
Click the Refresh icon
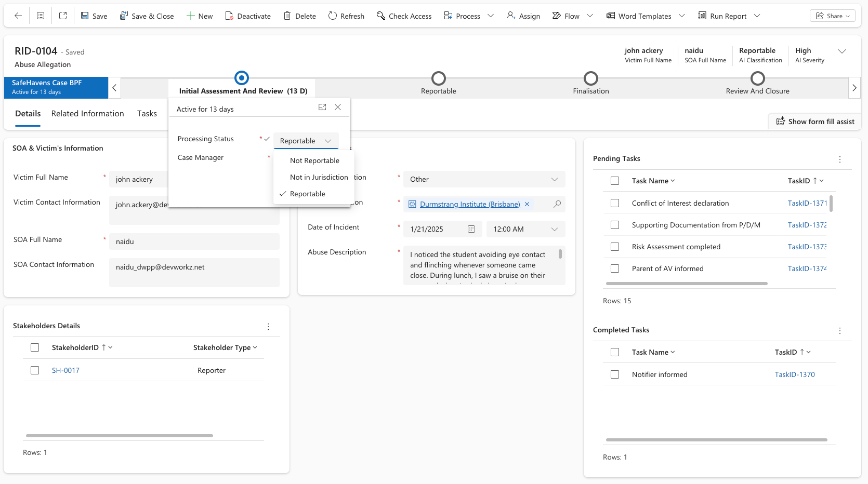[x=333, y=16]
